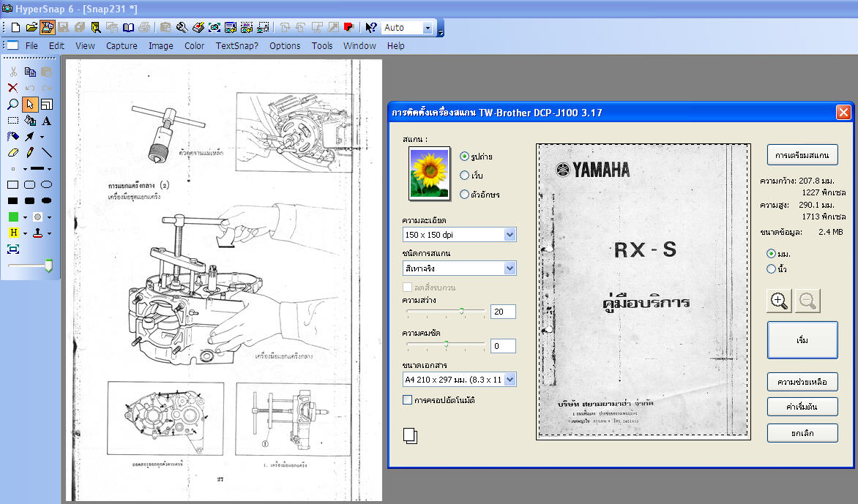This screenshot has height=504, width=858.
Task: Open the File menu
Action: click(x=31, y=46)
